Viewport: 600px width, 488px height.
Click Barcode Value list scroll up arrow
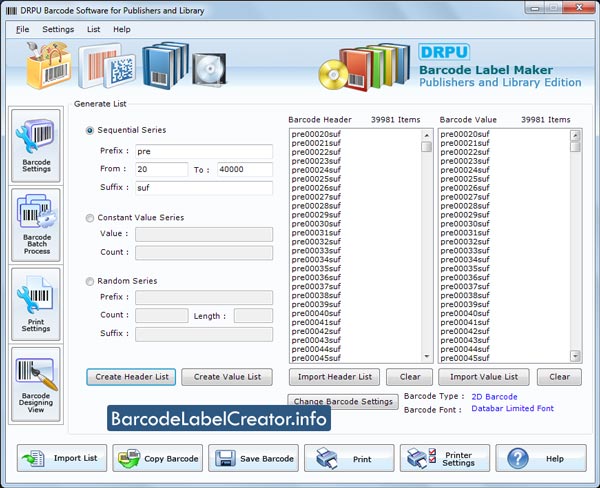click(x=576, y=135)
